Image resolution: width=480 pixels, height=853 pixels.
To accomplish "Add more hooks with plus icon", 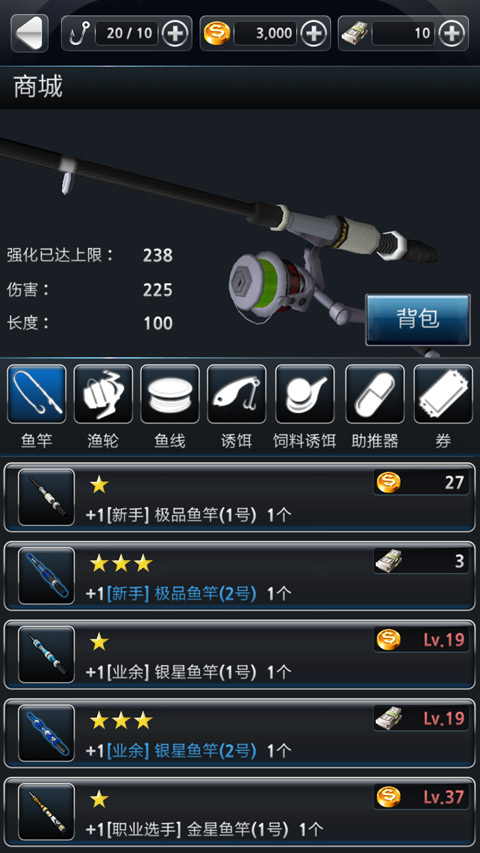I will pyautogui.click(x=175, y=34).
